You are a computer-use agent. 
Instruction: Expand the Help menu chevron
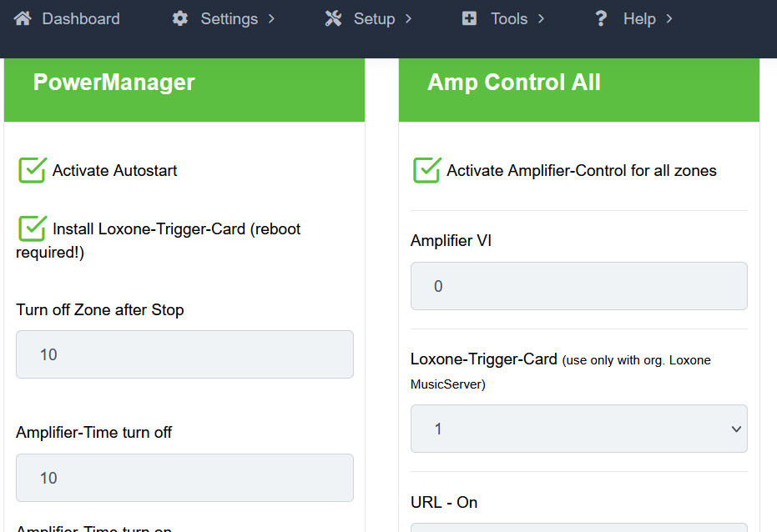point(669,18)
